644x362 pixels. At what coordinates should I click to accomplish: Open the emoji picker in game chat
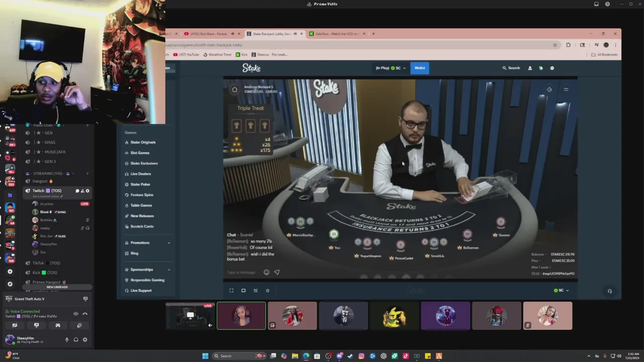tap(267, 273)
